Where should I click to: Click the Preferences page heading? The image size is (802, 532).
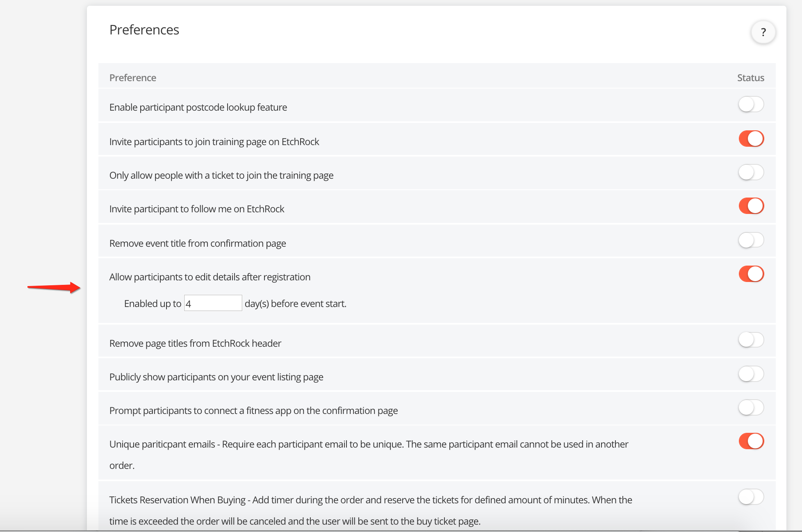point(144,30)
